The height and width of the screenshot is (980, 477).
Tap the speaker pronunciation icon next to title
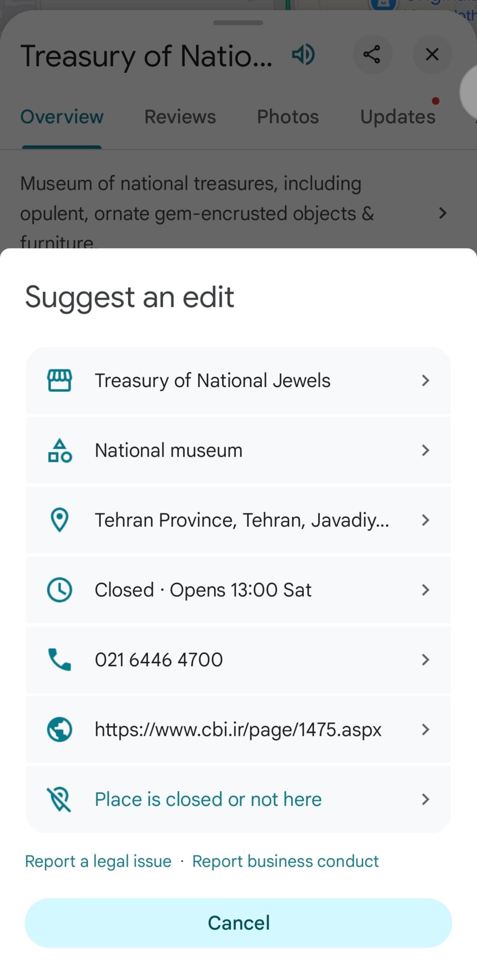click(303, 54)
